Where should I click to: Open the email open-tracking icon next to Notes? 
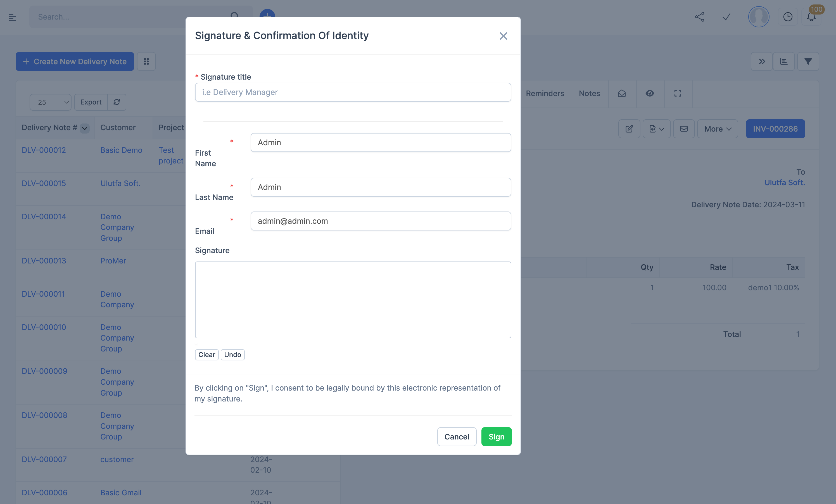[x=622, y=94]
